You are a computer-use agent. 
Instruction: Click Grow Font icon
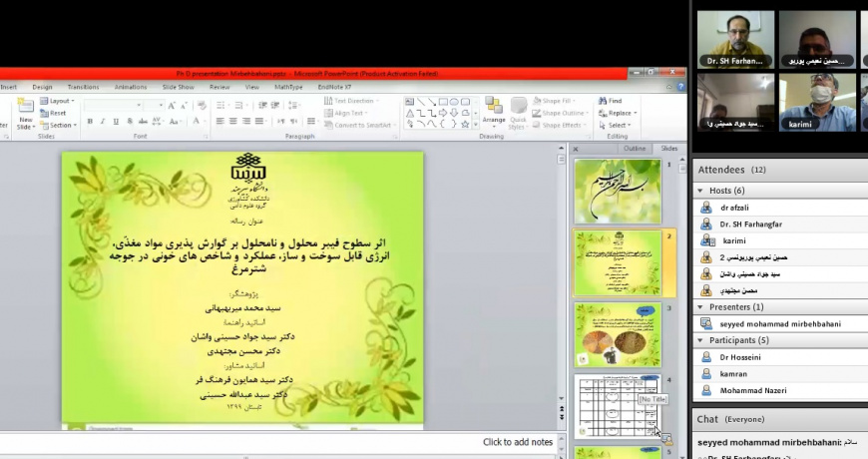click(x=172, y=105)
